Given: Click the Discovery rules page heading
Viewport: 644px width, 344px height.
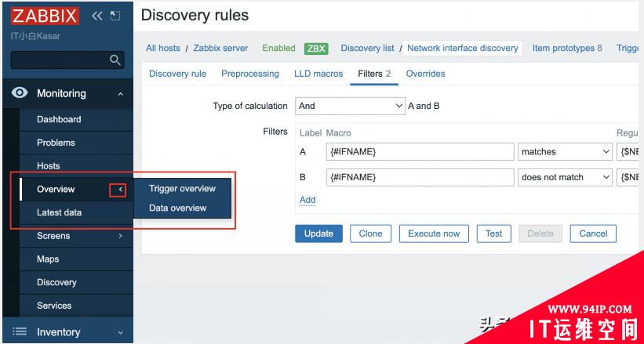Looking at the screenshot, I should pyautogui.click(x=195, y=16).
